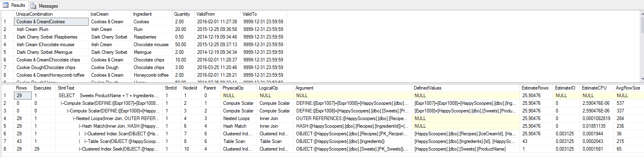This screenshot has height=157, width=644.
Task: Click Ingredient cell 'Meringue'
Action: pyautogui.click(x=152, y=52)
